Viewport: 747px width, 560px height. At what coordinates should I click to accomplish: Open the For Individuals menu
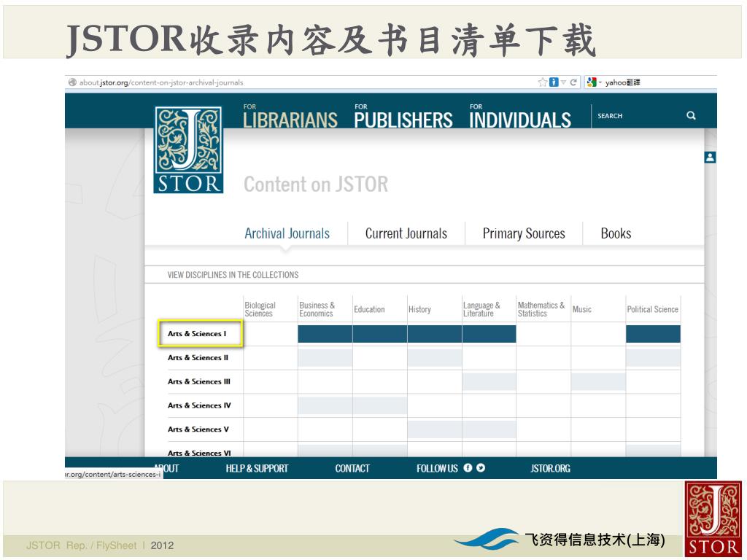pyautogui.click(x=519, y=116)
